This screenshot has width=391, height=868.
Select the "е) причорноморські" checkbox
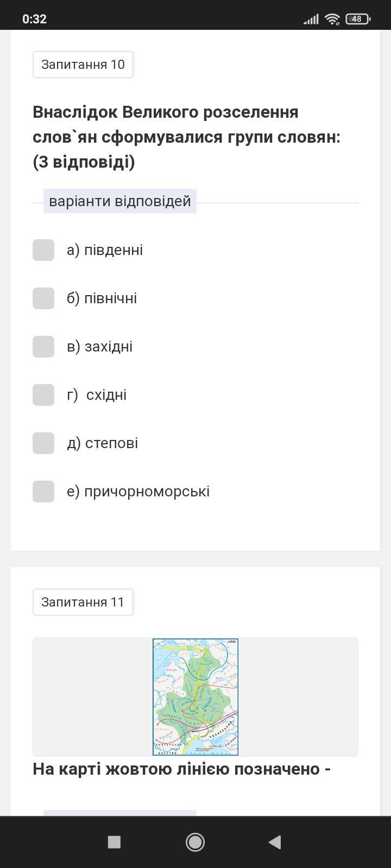(x=43, y=492)
